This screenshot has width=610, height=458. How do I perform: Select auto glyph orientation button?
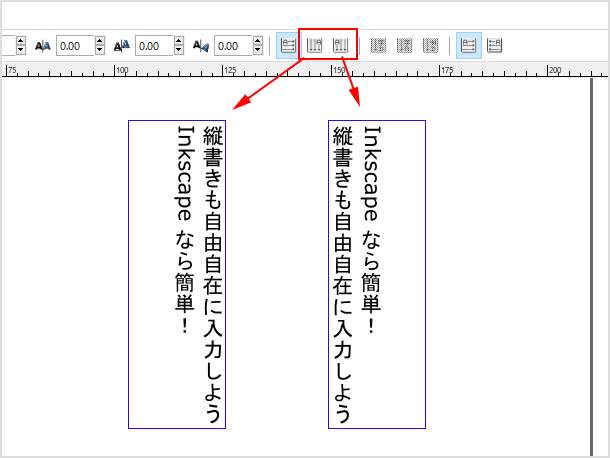tap(379, 46)
